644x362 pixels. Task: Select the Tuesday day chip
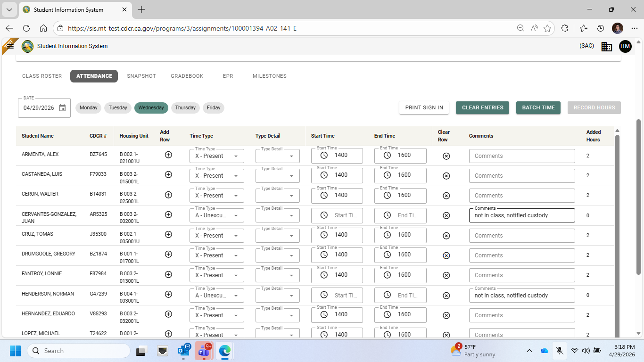(x=118, y=108)
